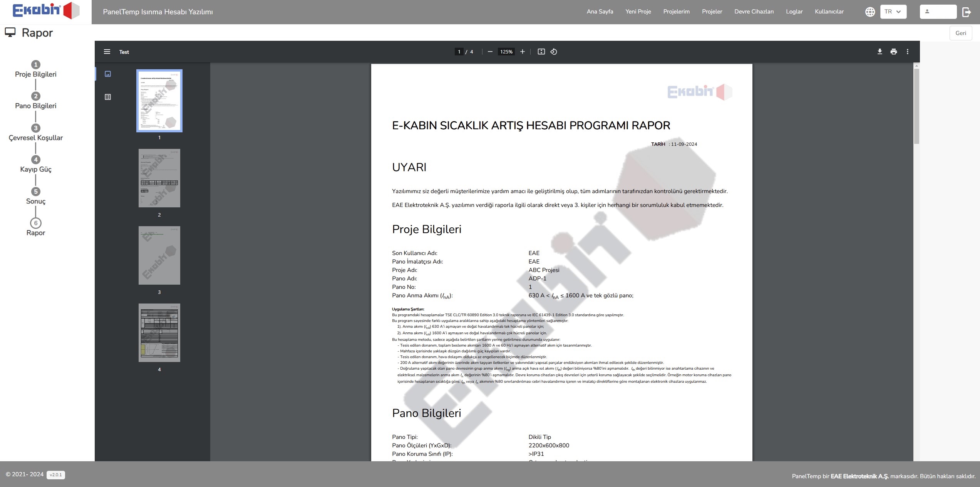
Task: Open the user account dropdown
Action: [x=938, y=12]
